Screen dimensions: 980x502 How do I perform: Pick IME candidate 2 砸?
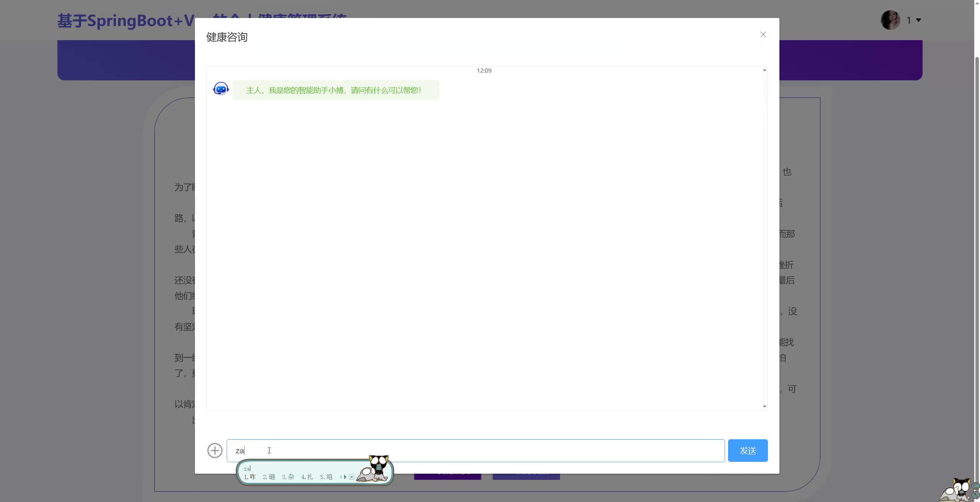click(x=269, y=477)
